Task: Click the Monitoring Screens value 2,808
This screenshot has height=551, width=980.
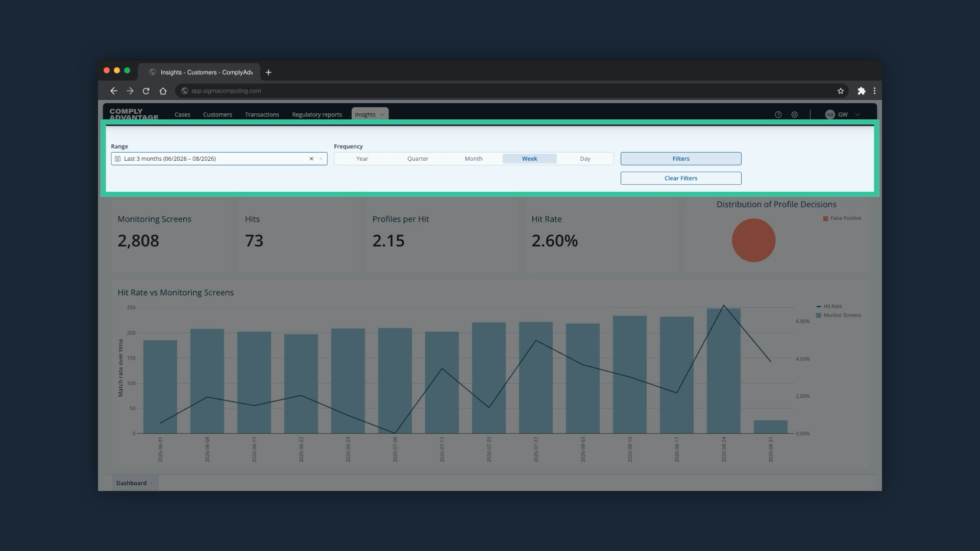Action: click(138, 241)
